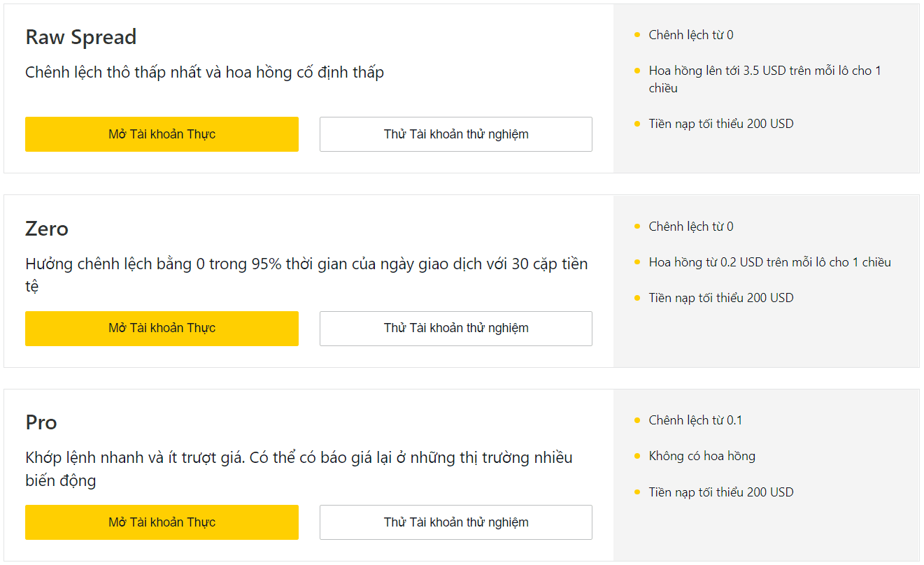Click the bullet 'Không có hoa hồng'
Viewport: 924px width, 565px height.
point(702,456)
